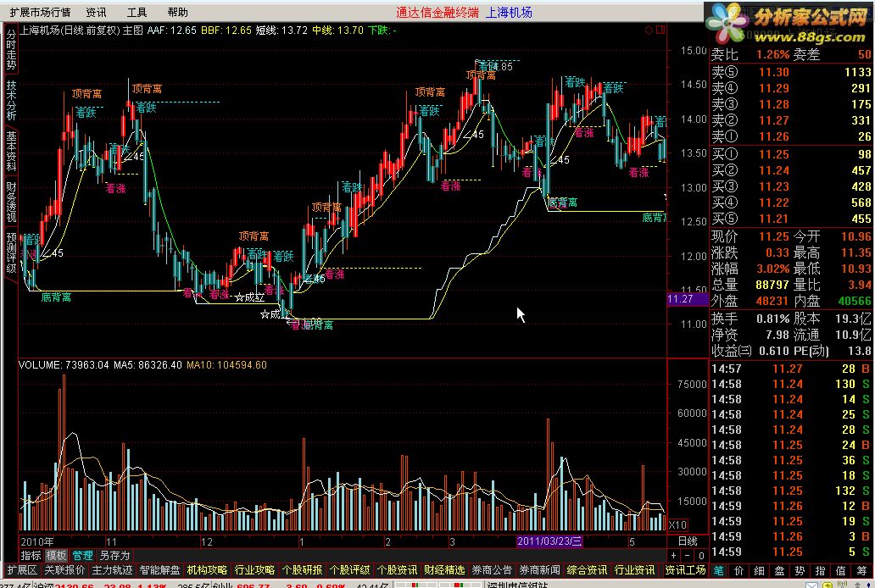The image size is (875, 588).
Task: Open the 扩展区 bottom tab
Action: coord(20,570)
